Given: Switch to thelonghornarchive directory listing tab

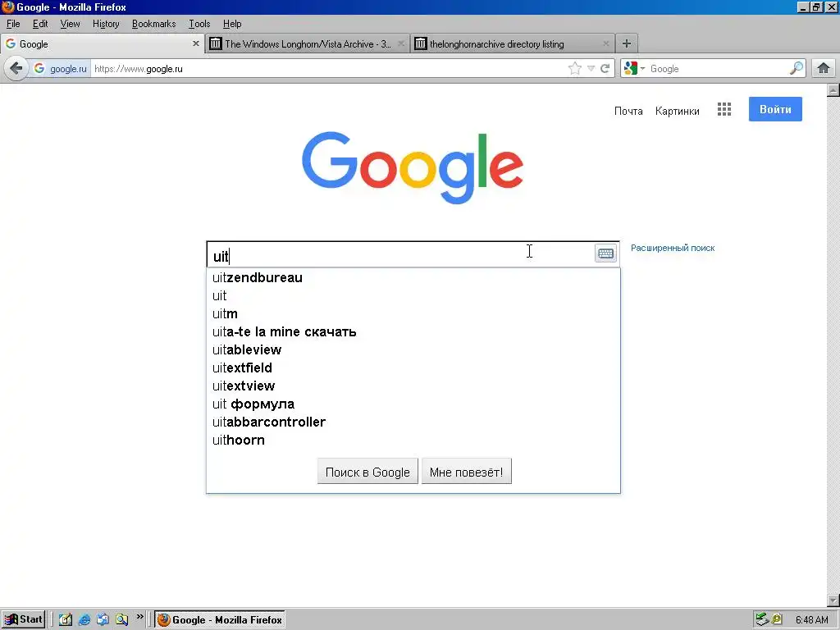Looking at the screenshot, I should click(x=513, y=44).
